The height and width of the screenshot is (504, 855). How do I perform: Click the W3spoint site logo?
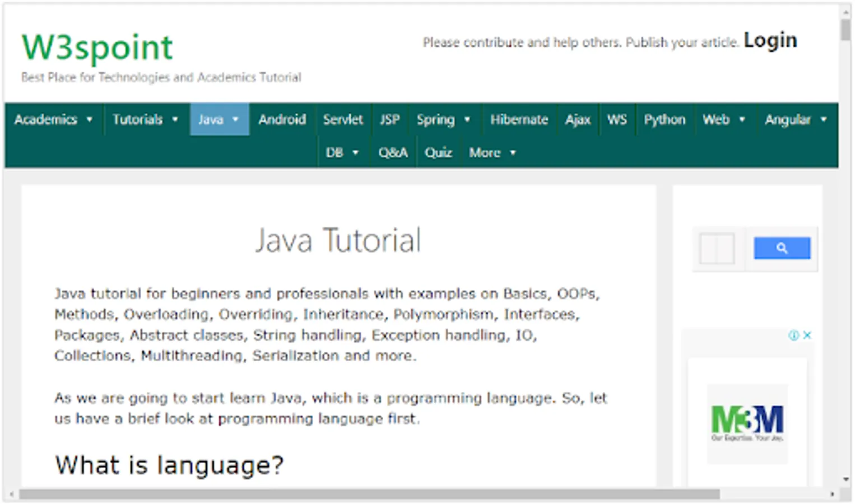tap(97, 48)
